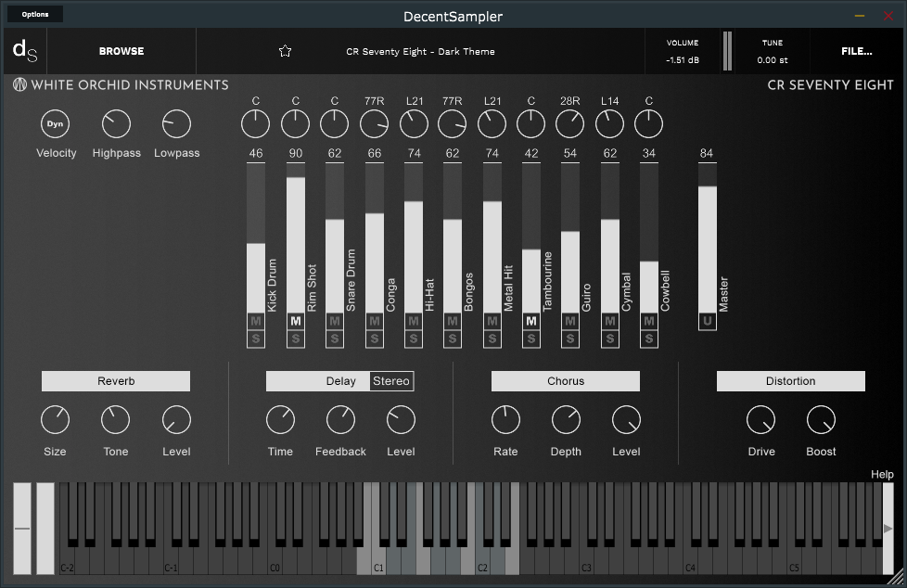Click the Reverb Size knob
The image size is (907, 588).
tap(55, 419)
